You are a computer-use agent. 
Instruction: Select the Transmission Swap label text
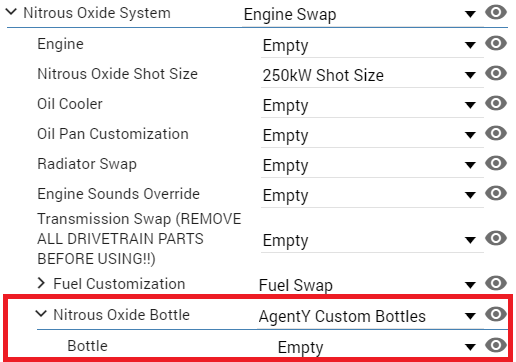pos(139,239)
